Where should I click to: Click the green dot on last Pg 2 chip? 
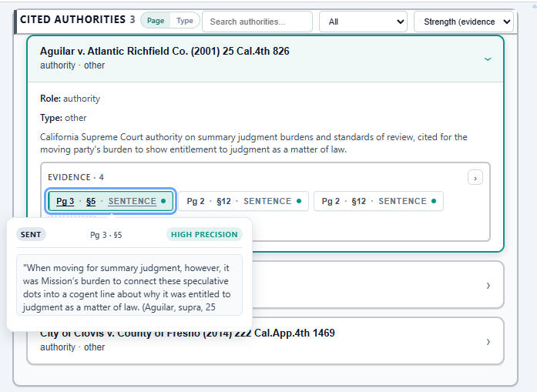tap(434, 201)
